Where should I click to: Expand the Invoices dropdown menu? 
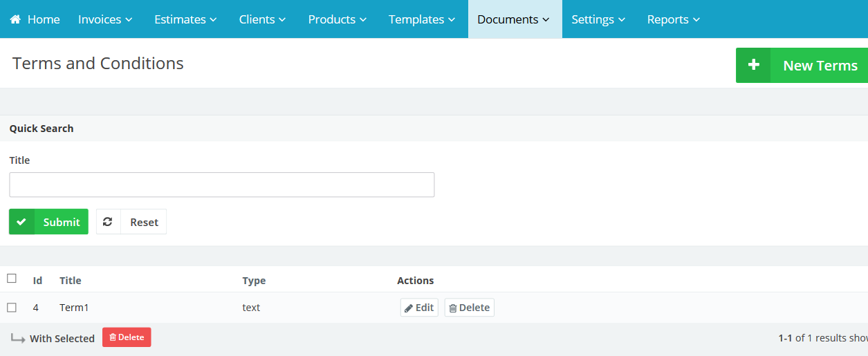105,19
